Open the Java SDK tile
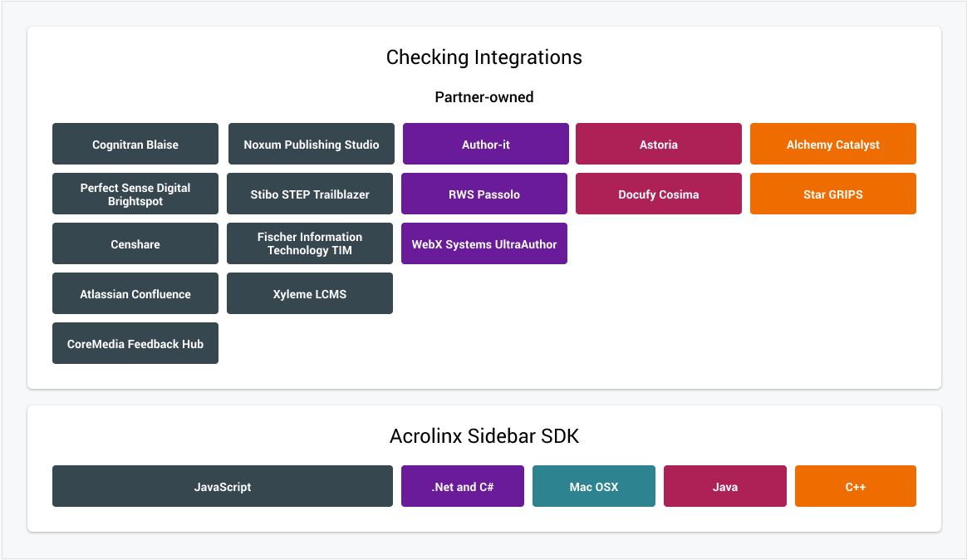This screenshot has width=967, height=560. tap(725, 486)
